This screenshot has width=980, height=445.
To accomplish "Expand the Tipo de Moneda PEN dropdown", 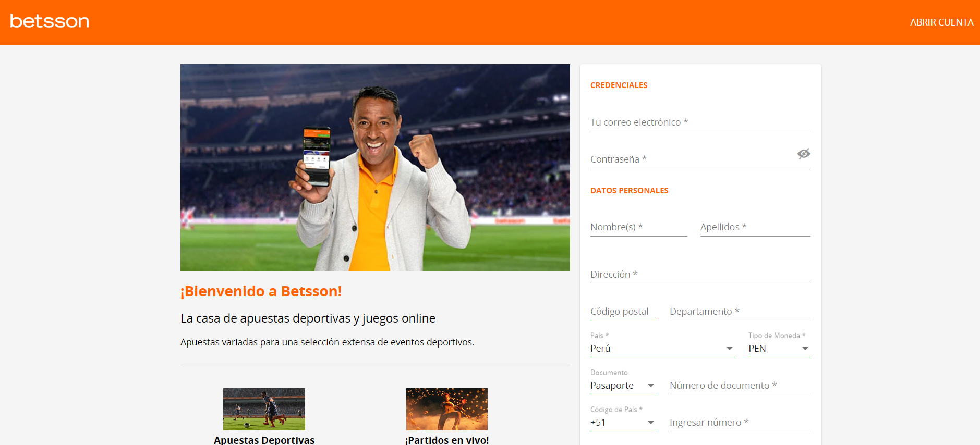I will [x=779, y=349].
